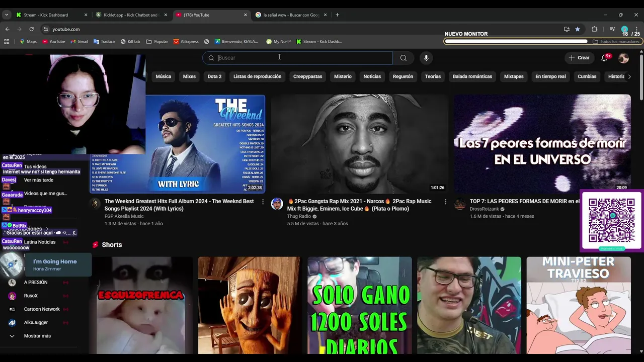Open the browser extensions puzzle icon
The image size is (644, 362).
tap(594, 29)
